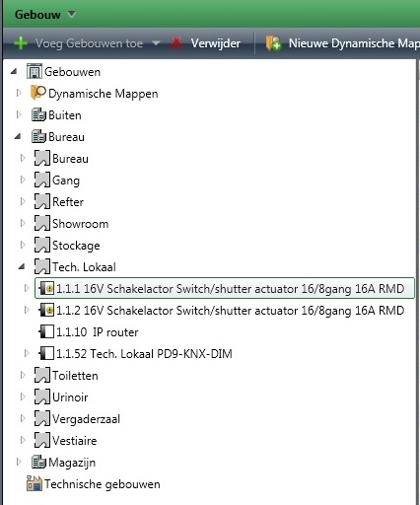Click the Stockage room icon

pyautogui.click(x=42, y=245)
